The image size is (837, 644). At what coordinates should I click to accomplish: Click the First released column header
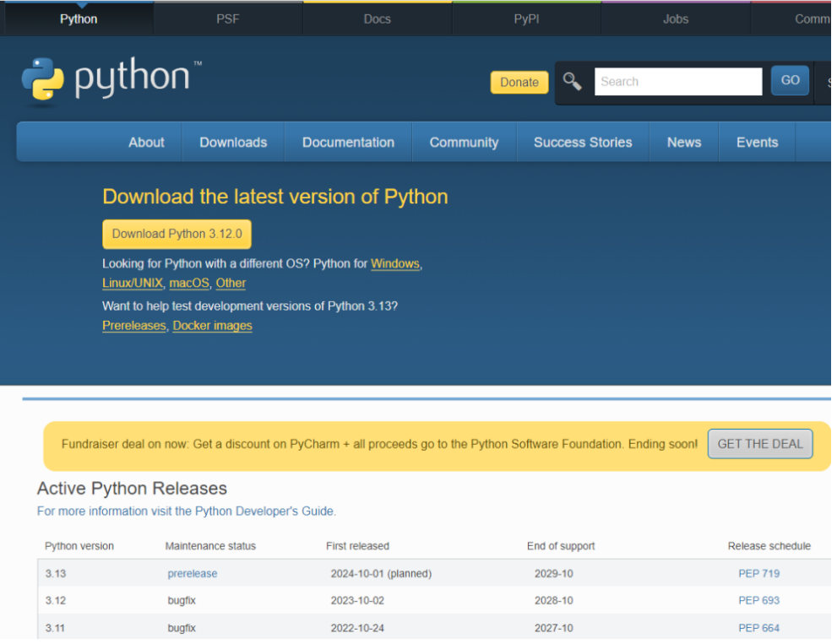pos(357,546)
